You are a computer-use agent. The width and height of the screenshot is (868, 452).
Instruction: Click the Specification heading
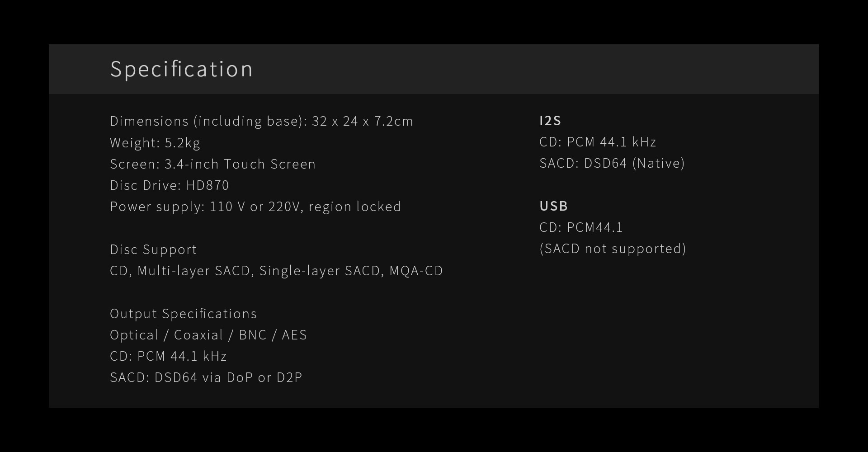click(181, 69)
